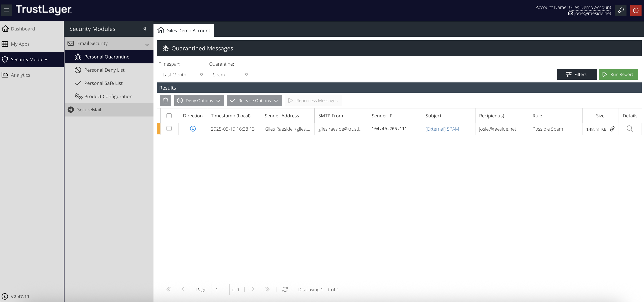Open Personal Deny List
Viewport: 644px width, 302px height.
coord(109,70)
